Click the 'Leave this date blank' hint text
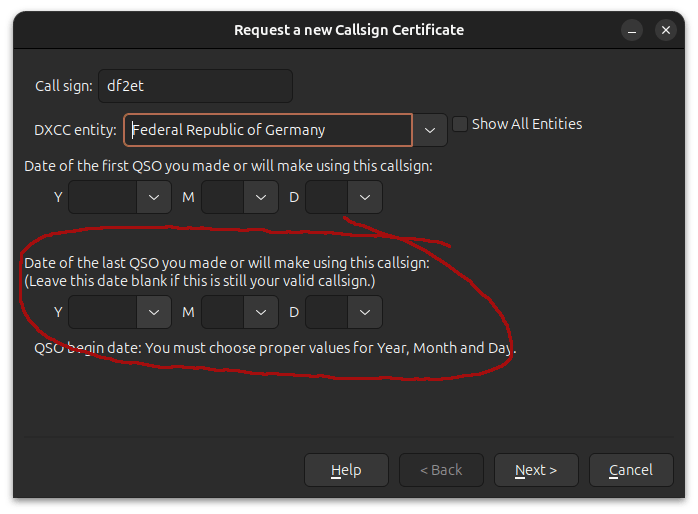This screenshot has width=698, height=514. tap(200, 281)
